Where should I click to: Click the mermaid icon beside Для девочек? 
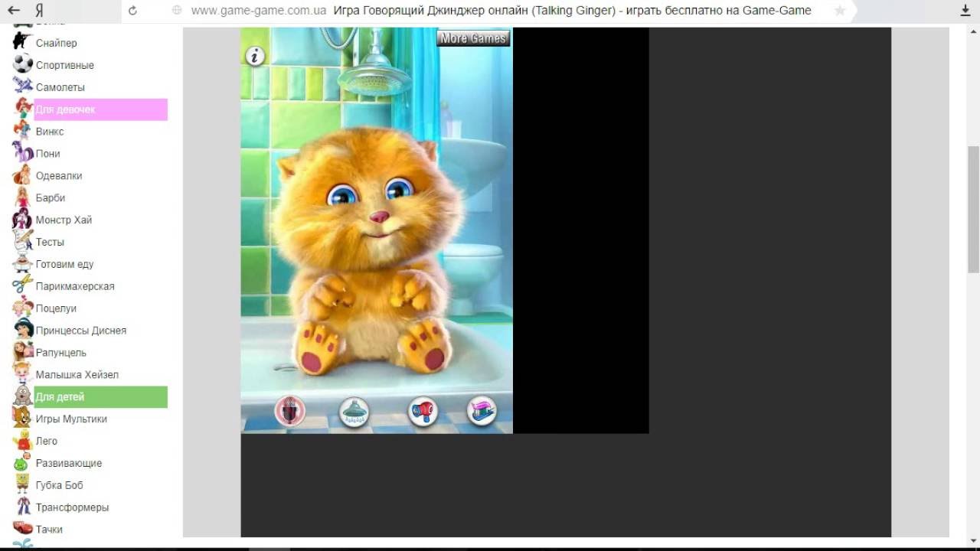(x=23, y=109)
